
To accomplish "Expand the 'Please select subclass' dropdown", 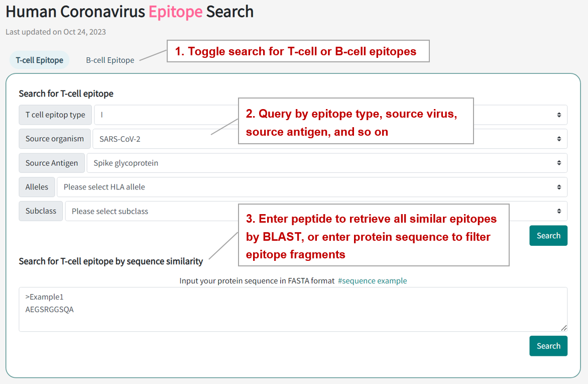I will 151,212.
